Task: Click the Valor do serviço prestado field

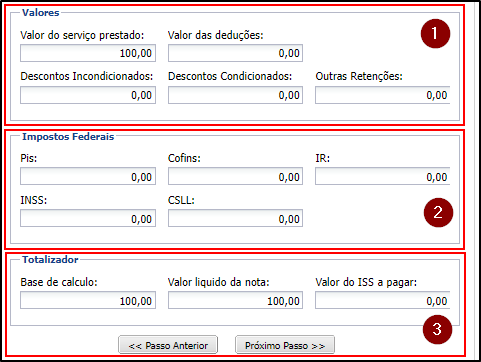Action: point(88,53)
